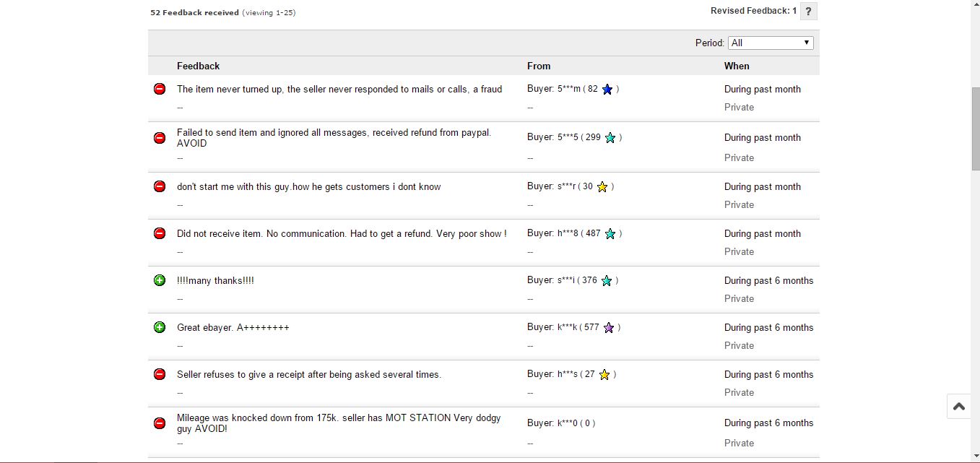980x463 pixels.
Task: Open the Period dropdown
Action: point(770,43)
